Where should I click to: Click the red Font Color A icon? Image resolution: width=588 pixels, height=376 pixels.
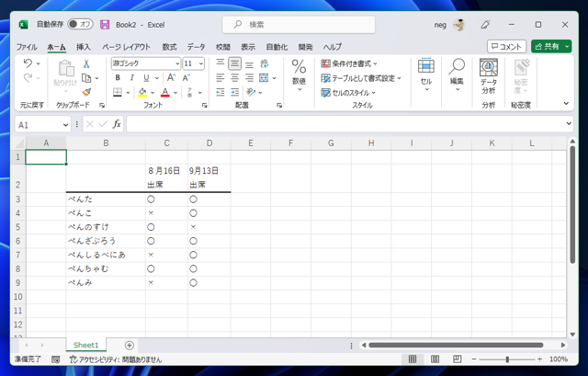coord(165,92)
